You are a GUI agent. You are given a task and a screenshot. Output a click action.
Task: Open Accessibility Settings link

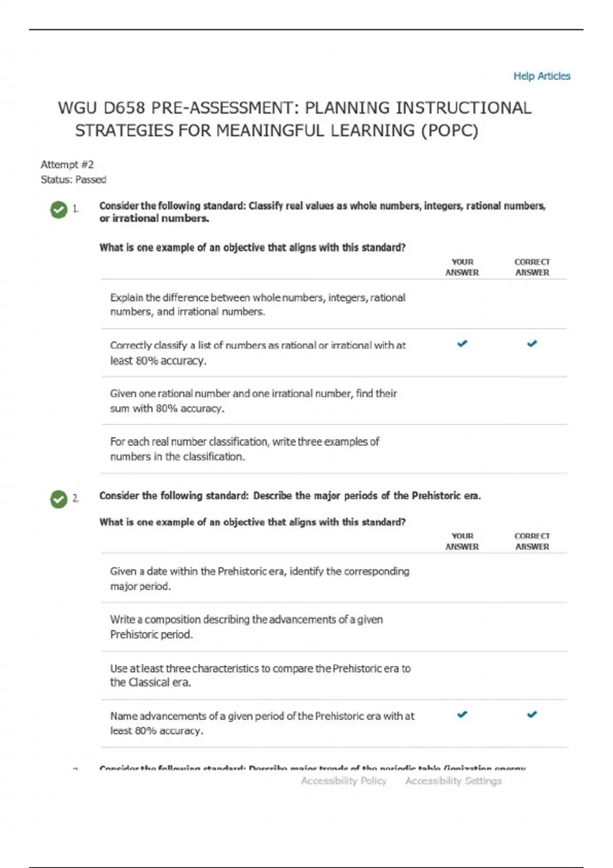[x=453, y=781]
